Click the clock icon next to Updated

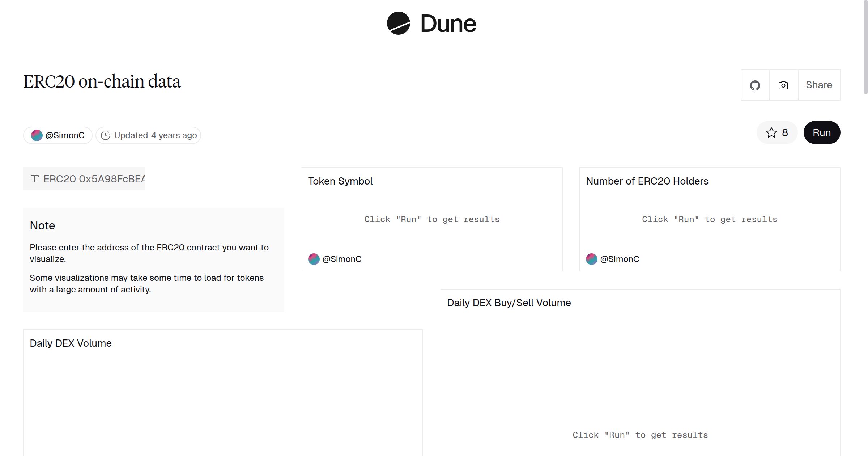click(105, 135)
